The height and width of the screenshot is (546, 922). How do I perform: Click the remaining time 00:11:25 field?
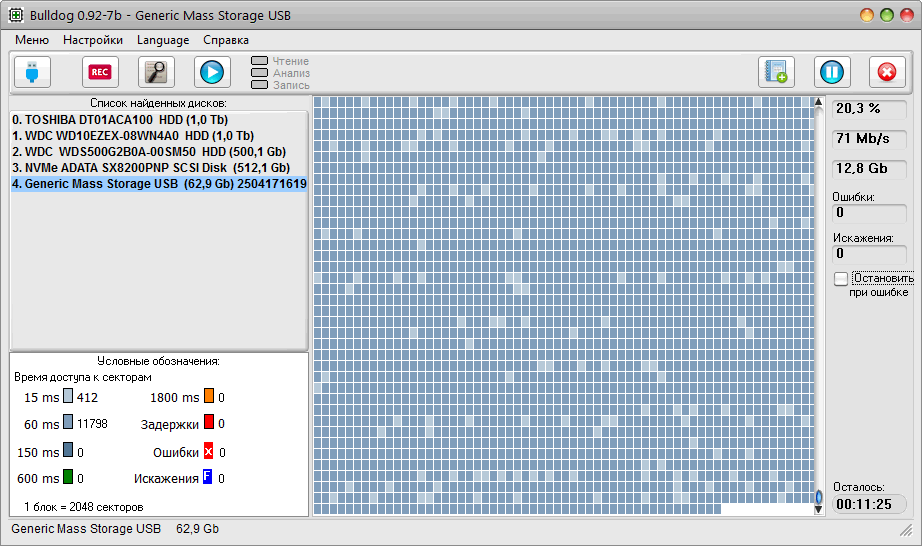[868, 504]
